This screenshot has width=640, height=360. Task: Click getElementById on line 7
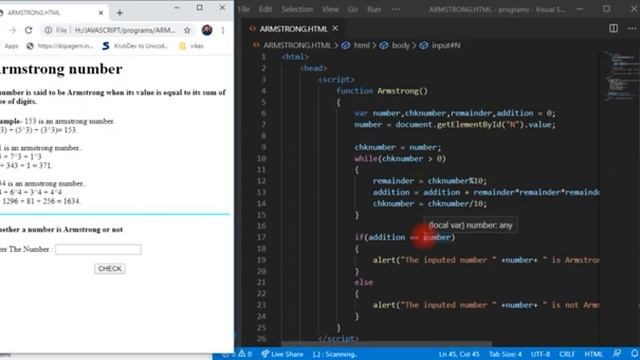click(470, 124)
